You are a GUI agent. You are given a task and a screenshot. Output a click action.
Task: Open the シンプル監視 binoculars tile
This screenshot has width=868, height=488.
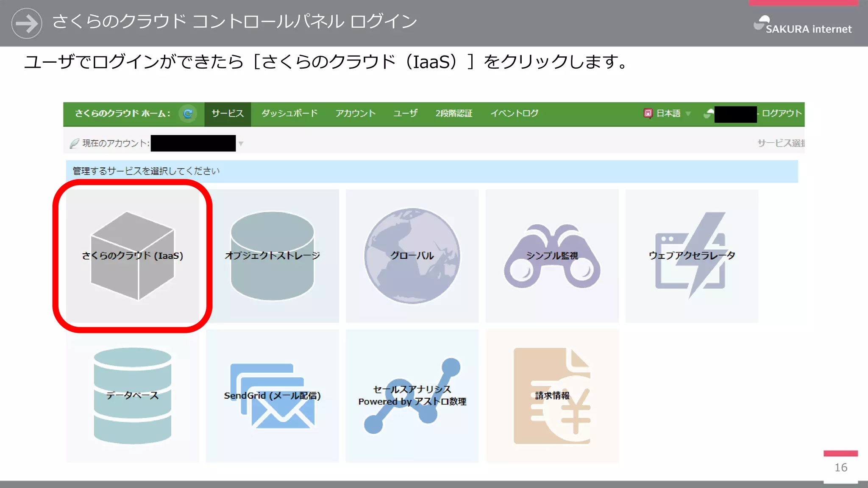[552, 256]
